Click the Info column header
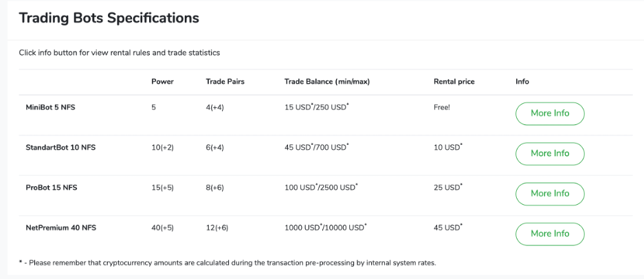 pos(522,82)
